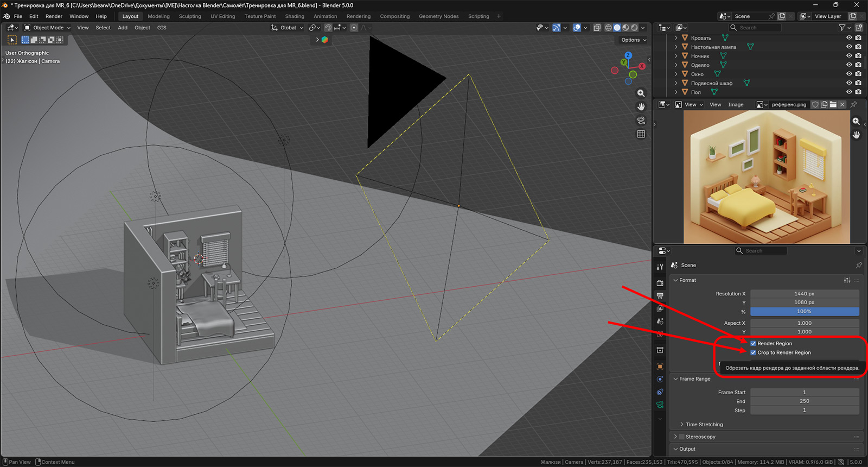Toggle camera view in the 3D viewport

[641, 121]
